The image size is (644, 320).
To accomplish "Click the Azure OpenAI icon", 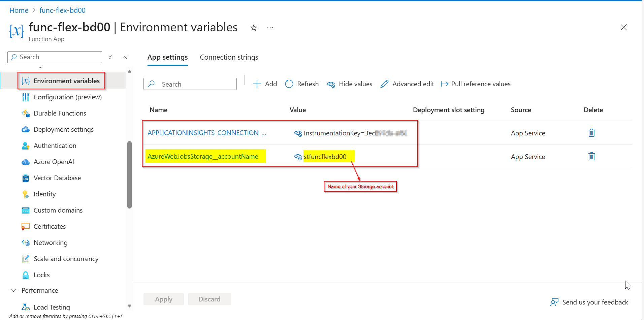I will point(26,162).
